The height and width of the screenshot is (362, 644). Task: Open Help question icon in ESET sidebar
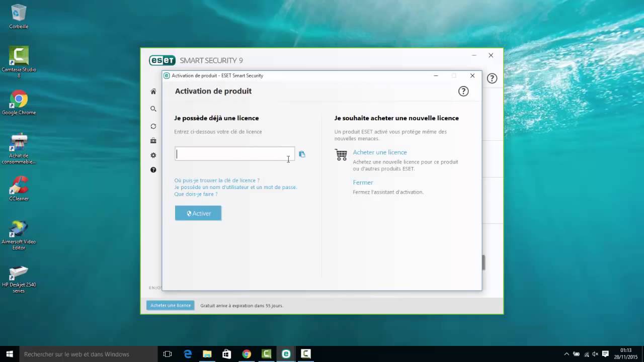pos(153,170)
